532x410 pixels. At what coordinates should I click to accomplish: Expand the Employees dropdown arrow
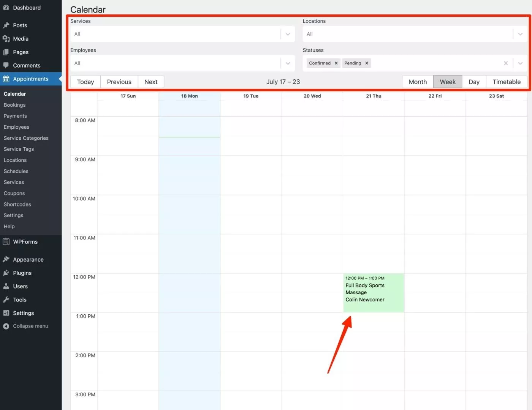[288, 63]
